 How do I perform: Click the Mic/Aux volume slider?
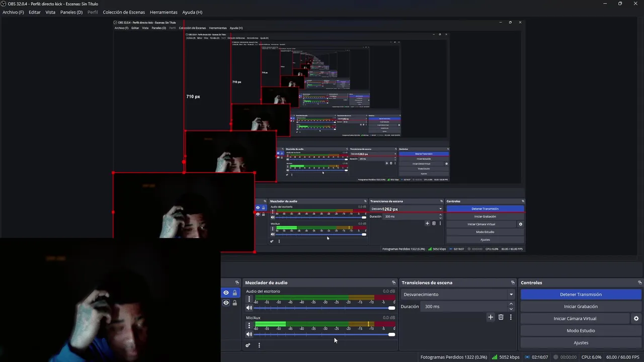point(325,334)
